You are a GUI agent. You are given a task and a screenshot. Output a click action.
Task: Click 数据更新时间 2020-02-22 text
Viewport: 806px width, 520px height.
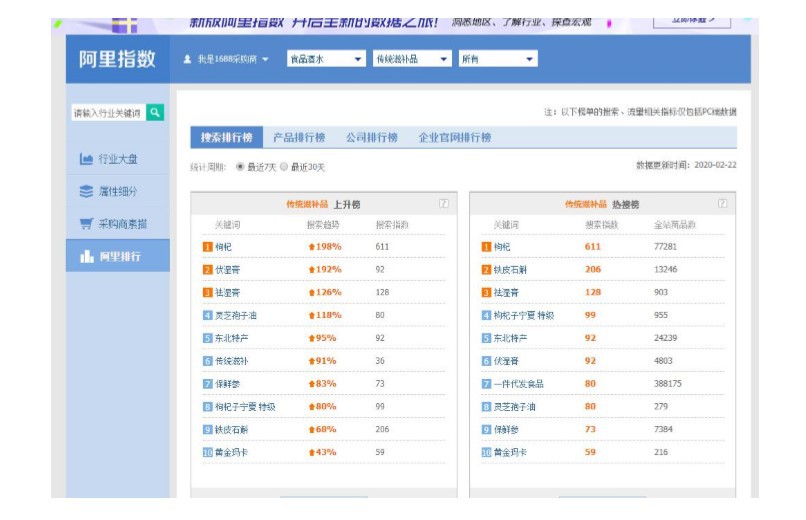(686, 165)
